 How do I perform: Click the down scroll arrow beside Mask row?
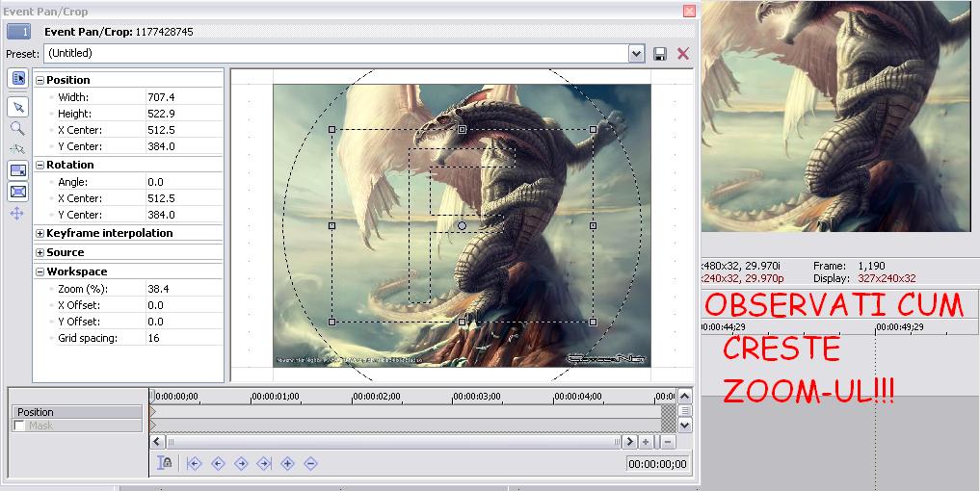point(685,426)
